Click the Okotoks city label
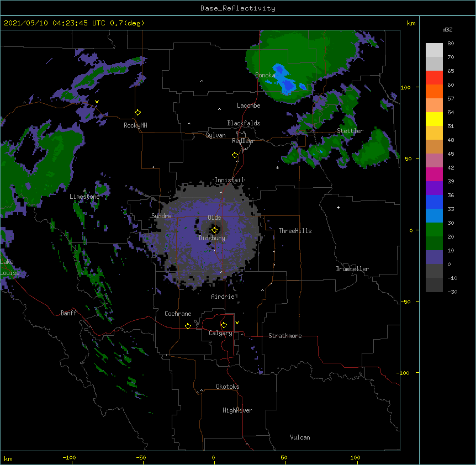 click(x=228, y=387)
